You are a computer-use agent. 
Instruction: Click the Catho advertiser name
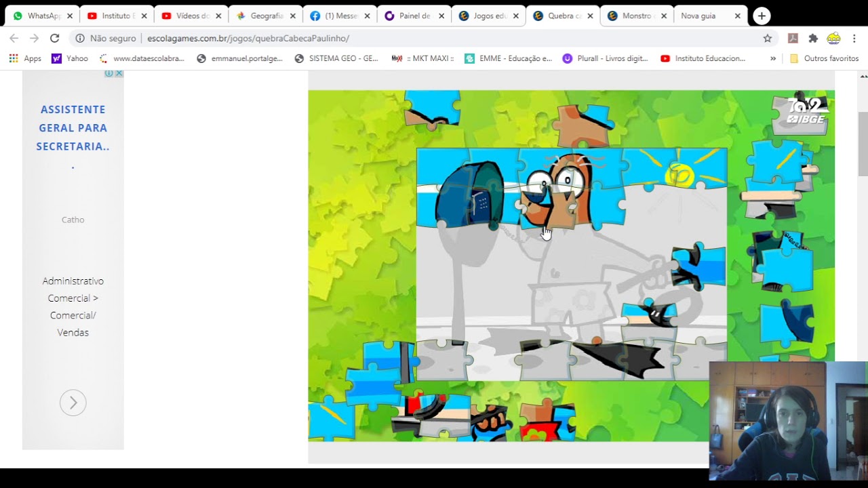click(x=73, y=220)
